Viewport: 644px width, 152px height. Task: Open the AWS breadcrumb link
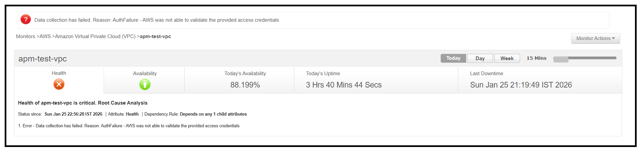click(x=45, y=36)
